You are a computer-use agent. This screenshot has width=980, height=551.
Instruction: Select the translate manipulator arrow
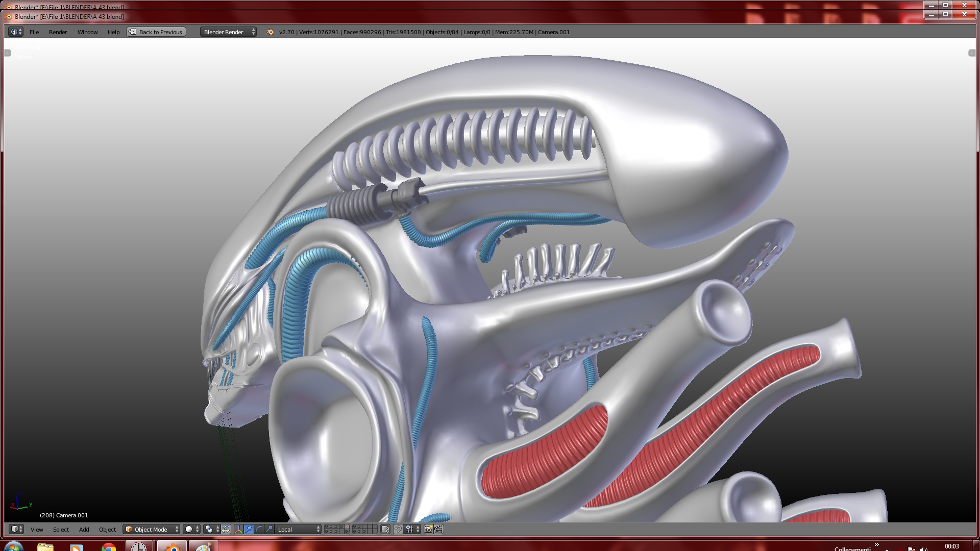tap(249, 529)
